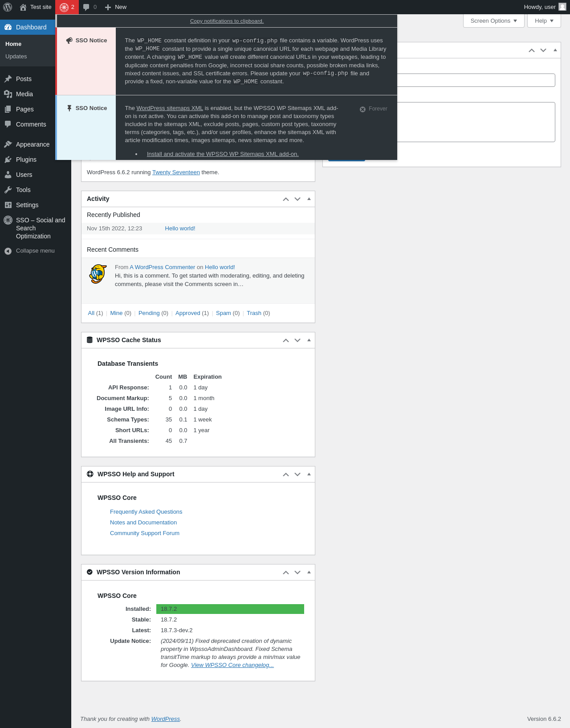Toggle the Activity panel collapse triangle
570x728 pixels.
click(x=309, y=199)
